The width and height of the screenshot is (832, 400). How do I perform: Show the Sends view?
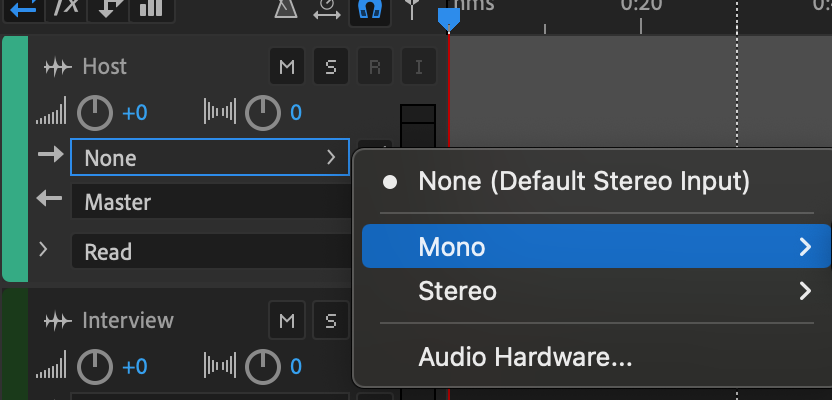pyautogui.click(x=108, y=8)
